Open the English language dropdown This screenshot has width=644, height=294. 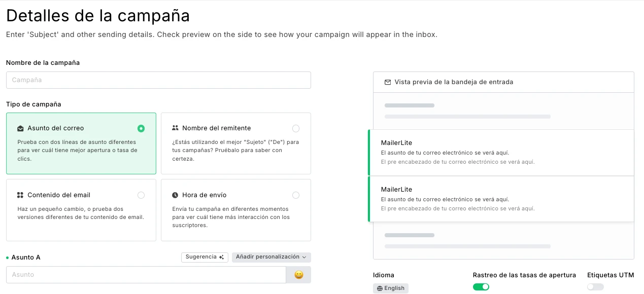[x=391, y=288]
